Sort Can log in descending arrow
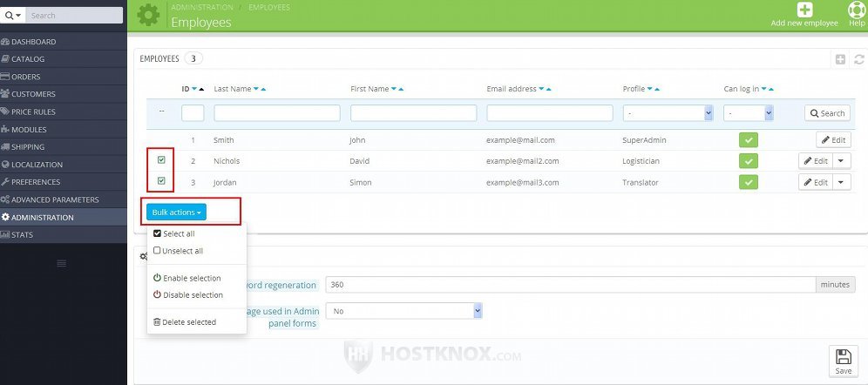 point(764,89)
